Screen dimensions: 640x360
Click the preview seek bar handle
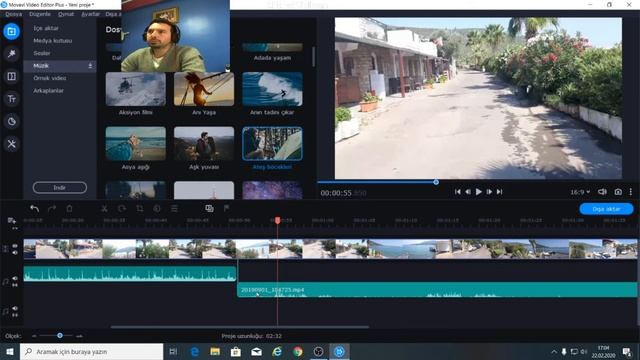(436, 182)
